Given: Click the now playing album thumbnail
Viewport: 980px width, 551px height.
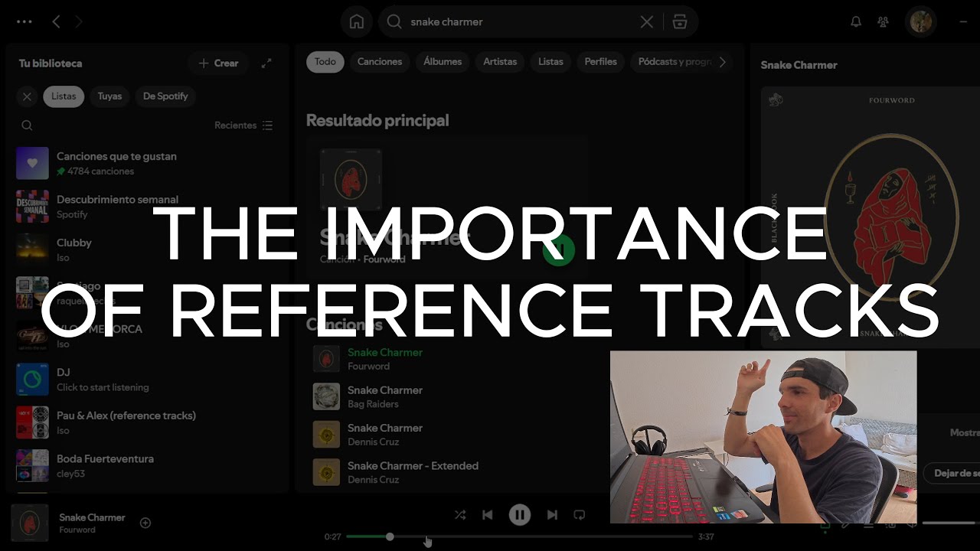Looking at the screenshot, I should pos(30,523).
